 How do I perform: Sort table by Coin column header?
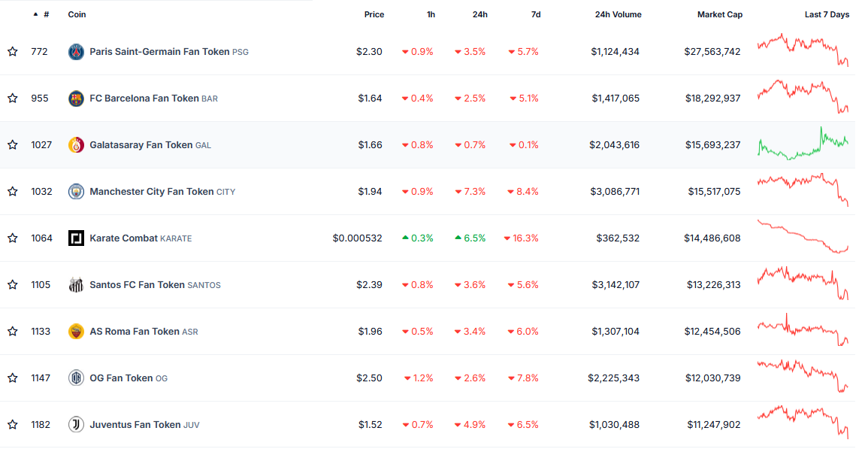pyautogui.click(x=77, y=14)
